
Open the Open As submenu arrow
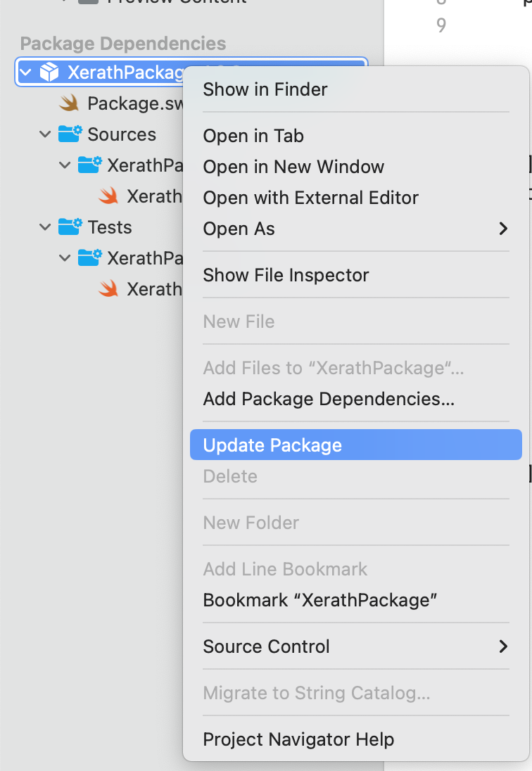pos(502,229)
